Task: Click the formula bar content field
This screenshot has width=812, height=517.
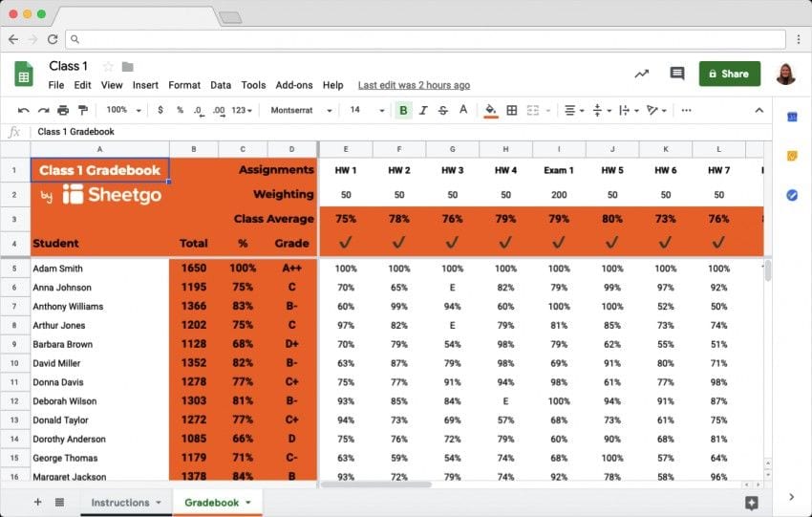Action: 401,132
